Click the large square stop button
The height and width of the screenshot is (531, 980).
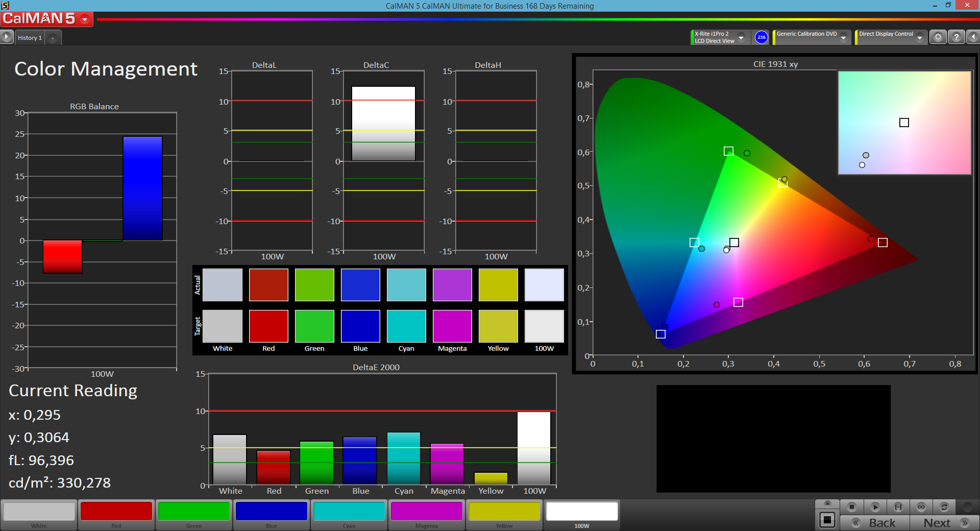pos(827,520)
